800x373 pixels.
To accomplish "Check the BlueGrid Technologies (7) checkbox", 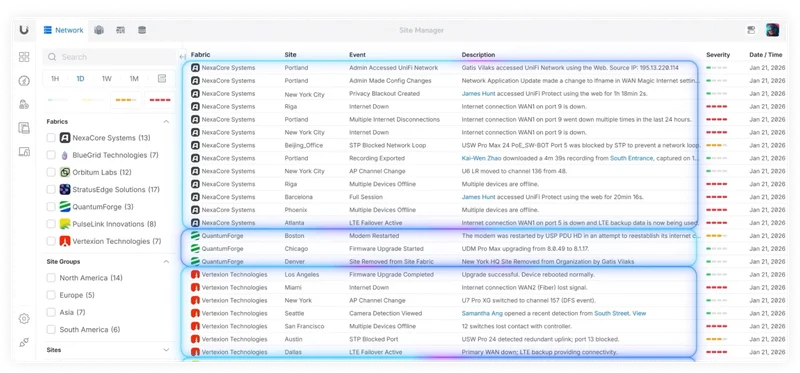I will [51, 155].
